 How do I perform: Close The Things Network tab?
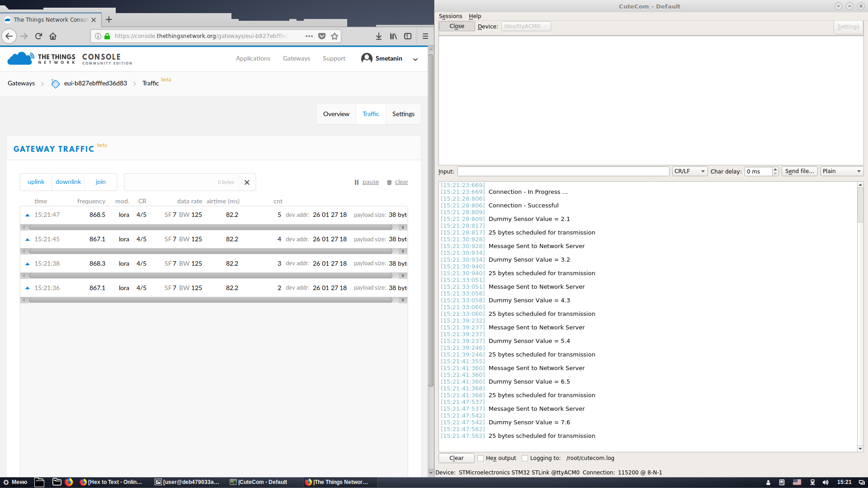pyautogui.click(x=94, y=20)
